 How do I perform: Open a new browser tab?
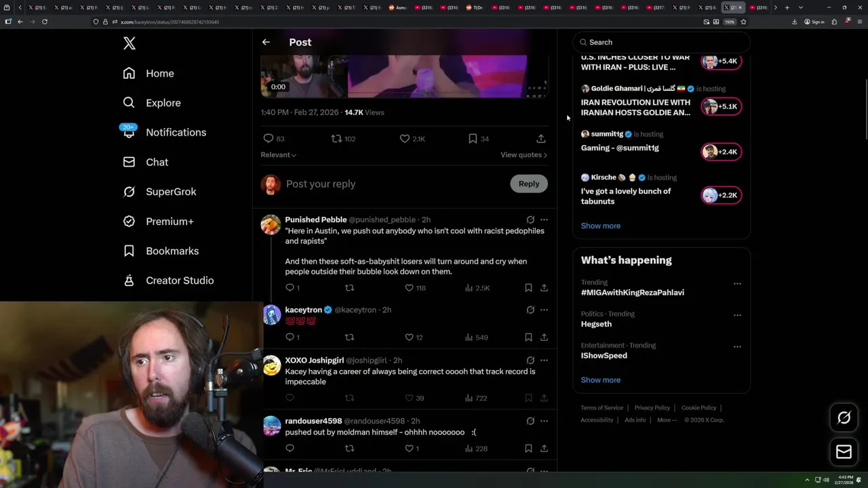787,7
